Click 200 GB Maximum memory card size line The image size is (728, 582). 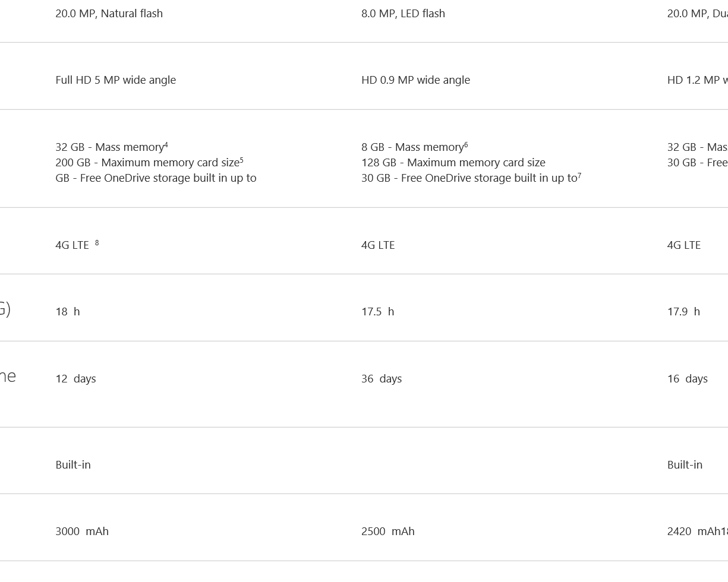pyautogui.click(x=149, y=162)
